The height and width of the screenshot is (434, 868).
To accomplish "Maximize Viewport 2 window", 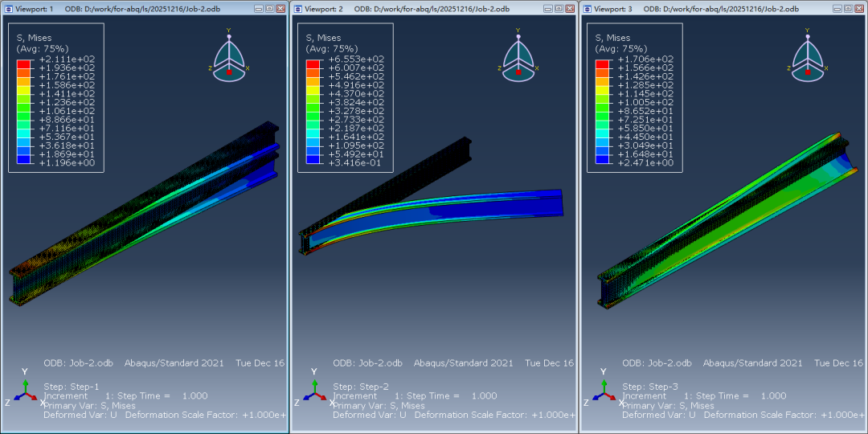I will pyautogui.click(x=559, y=9).
